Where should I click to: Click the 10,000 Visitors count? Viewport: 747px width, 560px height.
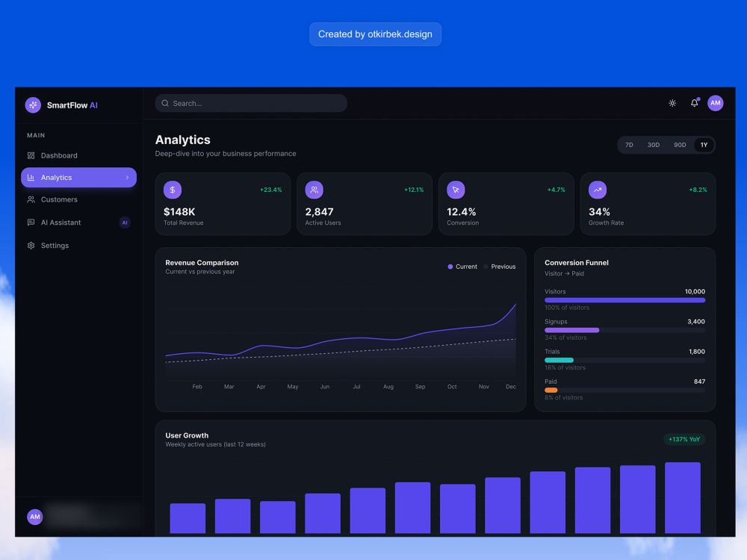point(695,292)
